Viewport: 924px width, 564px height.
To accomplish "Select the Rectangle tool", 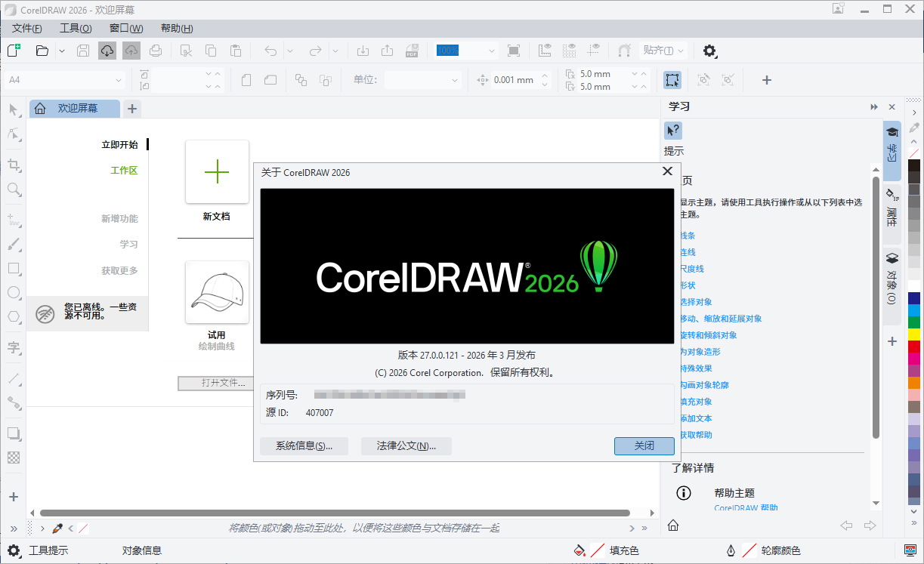I will click(x=14, y=269).
